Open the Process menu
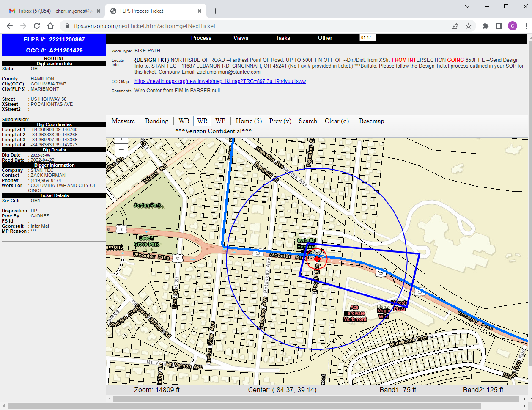 click(201, 38)
